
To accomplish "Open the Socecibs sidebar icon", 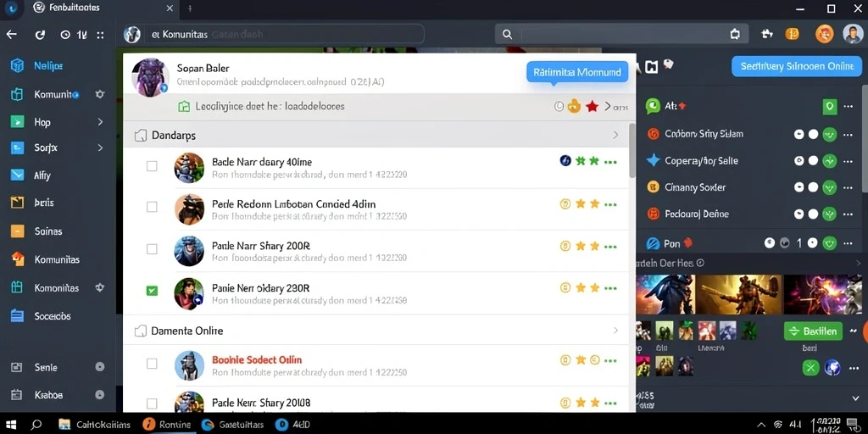I will pyautogui.click(x=17, y=316).
